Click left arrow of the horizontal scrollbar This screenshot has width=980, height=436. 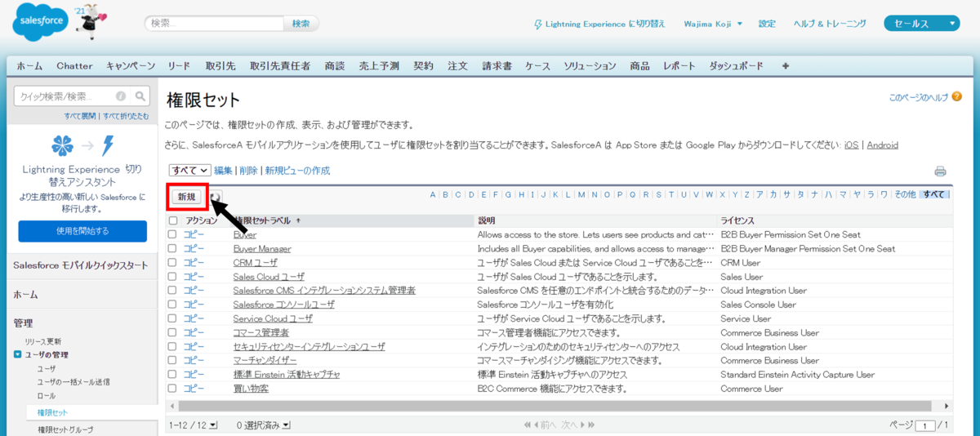point(172,406)
